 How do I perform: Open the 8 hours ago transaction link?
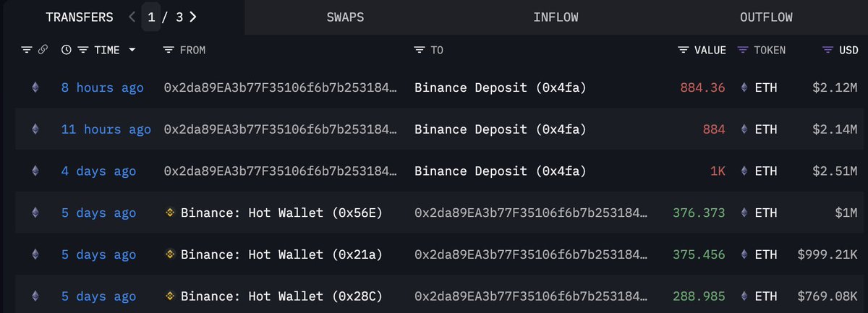coord(102,88)
